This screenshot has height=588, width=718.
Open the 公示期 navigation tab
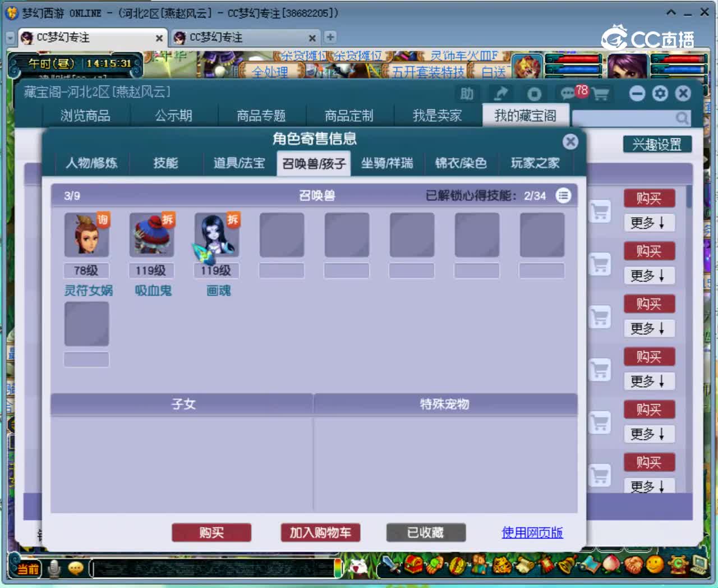(173, 116)
